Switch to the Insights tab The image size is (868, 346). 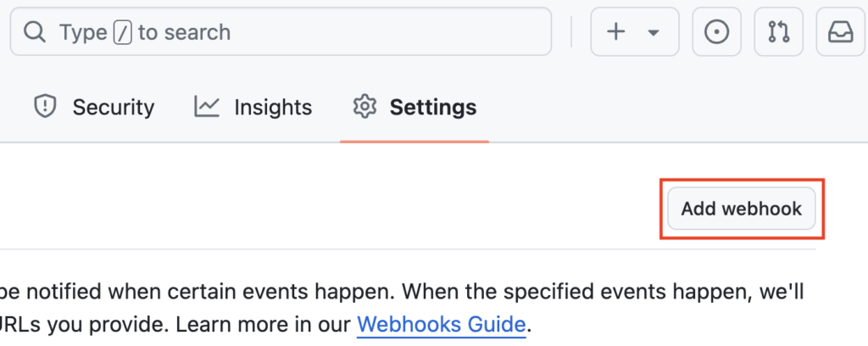(253, 107)
